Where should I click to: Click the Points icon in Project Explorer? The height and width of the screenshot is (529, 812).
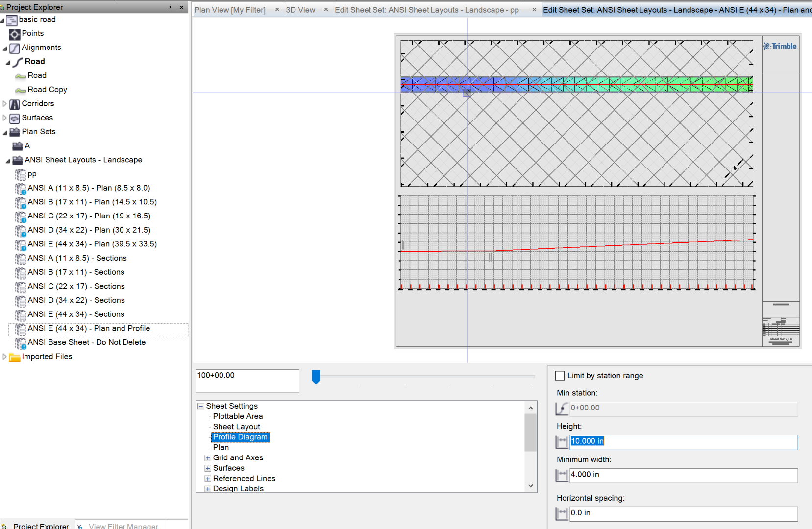15,34
